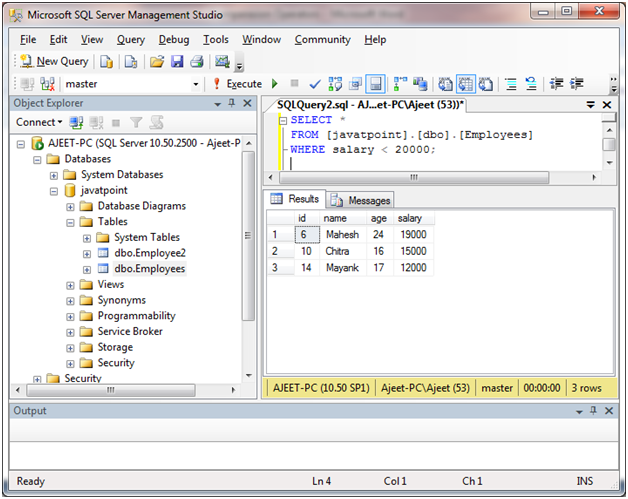Save the query with the floppy icon
Screen dimensions: 628x499
177,62
